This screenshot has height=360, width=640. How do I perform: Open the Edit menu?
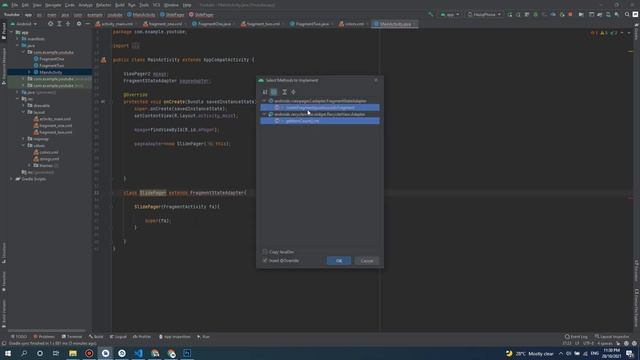click(x=25, y=5)
